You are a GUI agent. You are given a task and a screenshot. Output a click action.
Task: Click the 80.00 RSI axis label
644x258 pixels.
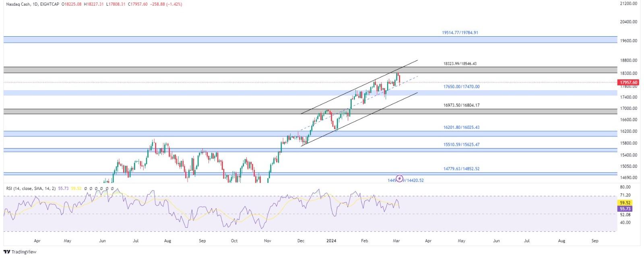coord(625,187)
